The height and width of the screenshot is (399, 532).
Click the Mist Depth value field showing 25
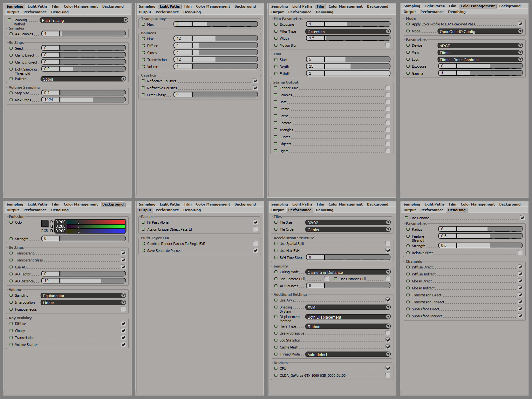click(x=316, y=66)
